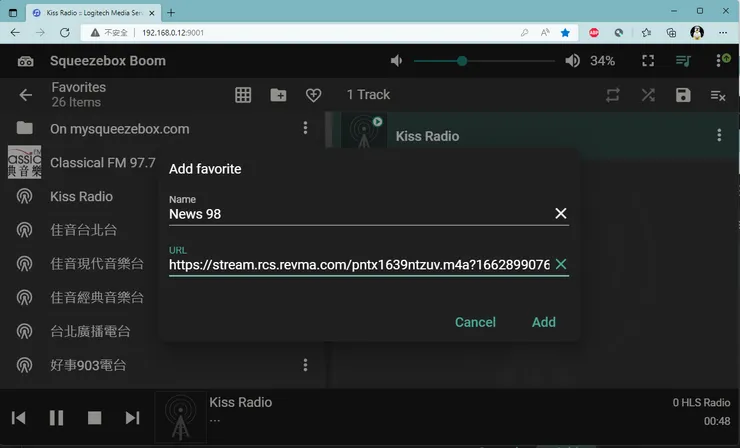Select 佳音經典音樂台 station

click(97, 297)
